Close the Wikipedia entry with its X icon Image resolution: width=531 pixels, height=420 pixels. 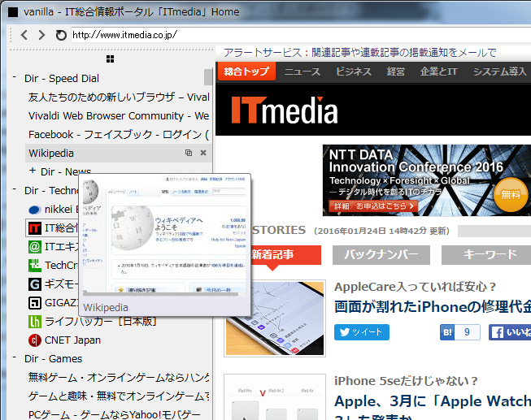pos(203,153)
